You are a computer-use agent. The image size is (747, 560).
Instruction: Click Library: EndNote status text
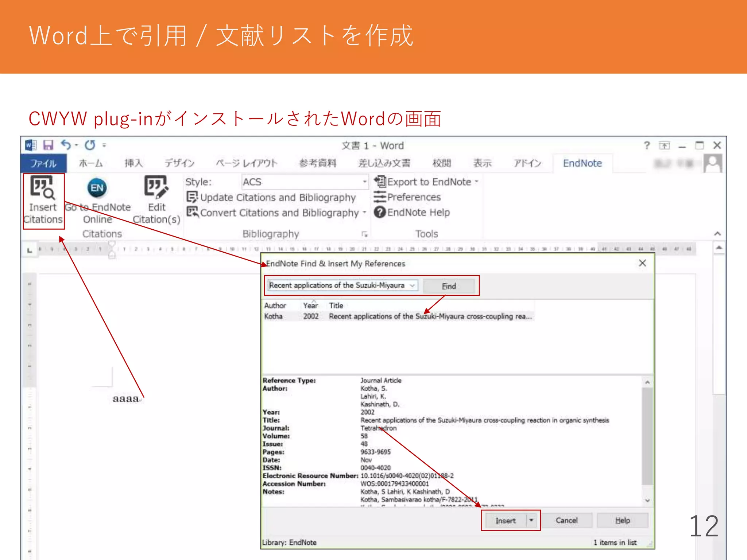[289, 542]
